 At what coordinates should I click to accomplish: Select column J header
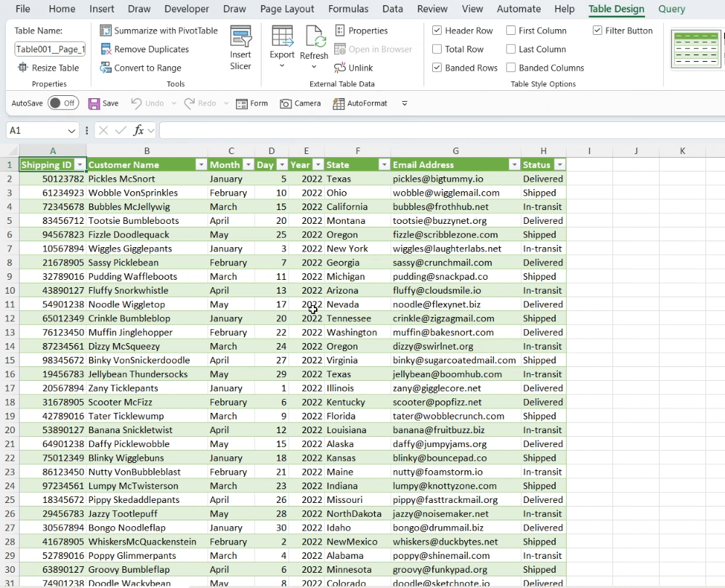[636, 151]
